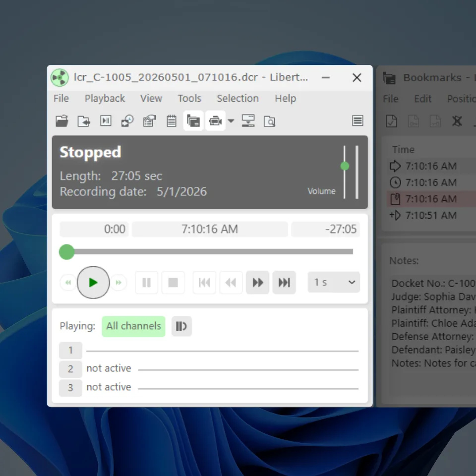Click the checked-document icon in Bookmarks toolbar
Image resolution: width=476 pixels, height=476 pixels.
coord(391,121)
